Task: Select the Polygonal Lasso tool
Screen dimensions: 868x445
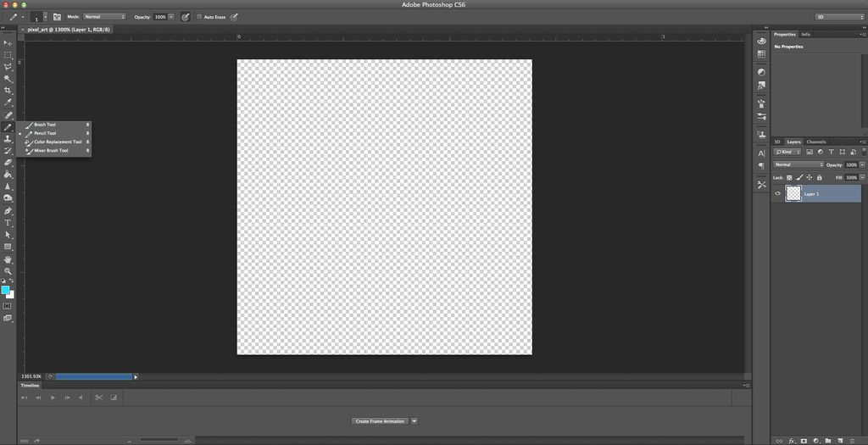Action: tap(8, 67)
